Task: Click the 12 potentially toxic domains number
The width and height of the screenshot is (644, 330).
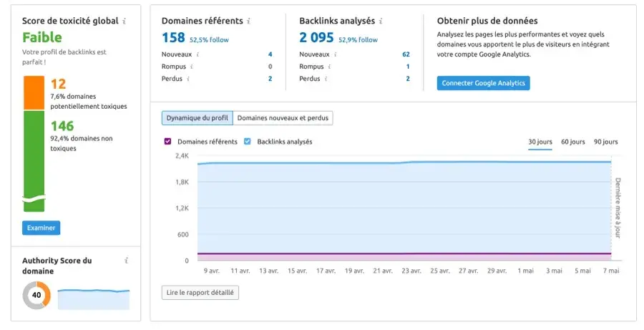Action: point(58,84)
